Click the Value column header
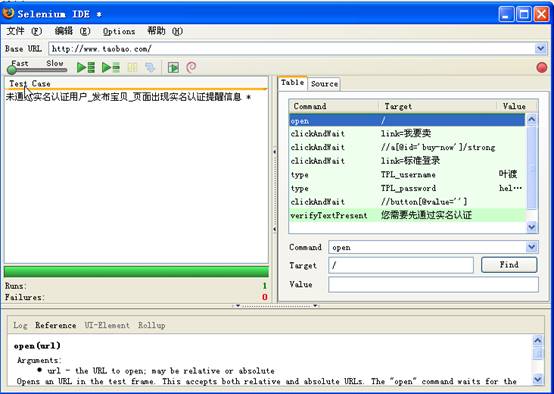Screen dimensions: 554x394 click(x=514, y=106)
